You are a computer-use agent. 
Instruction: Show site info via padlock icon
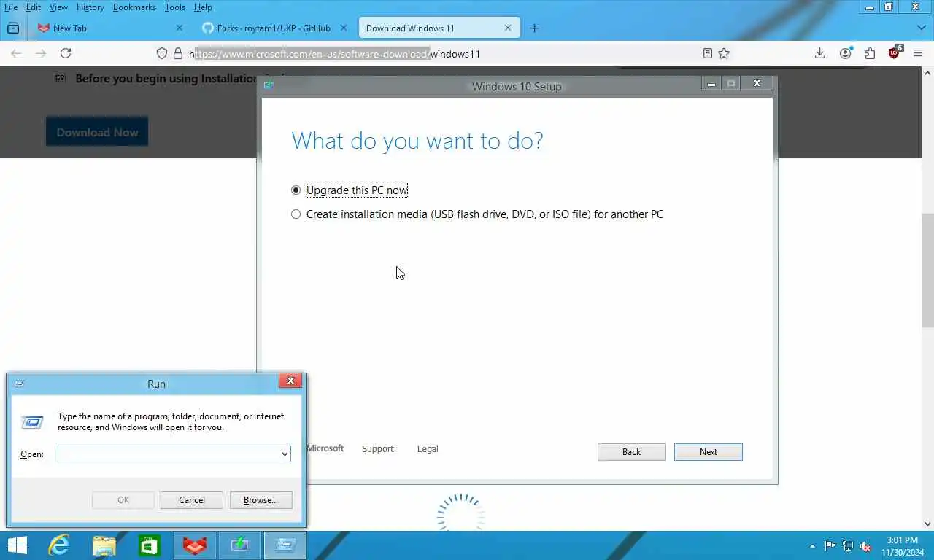click(177, 53)
